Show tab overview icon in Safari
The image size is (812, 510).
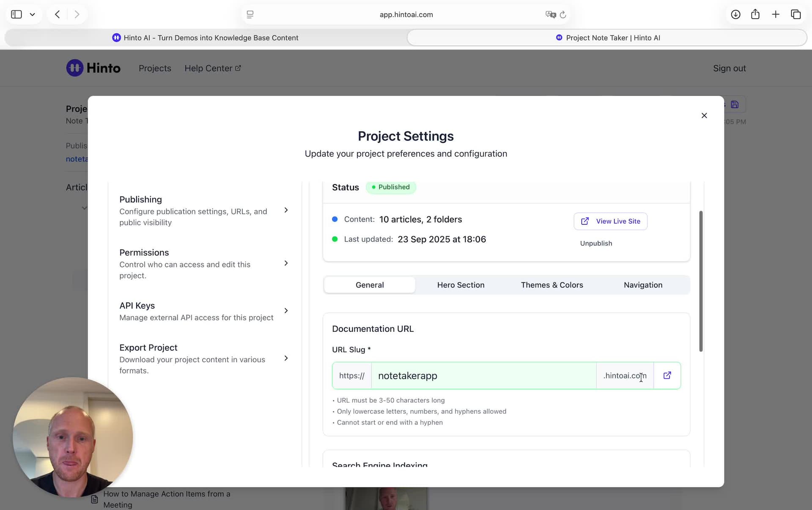[x=796, y=14]
